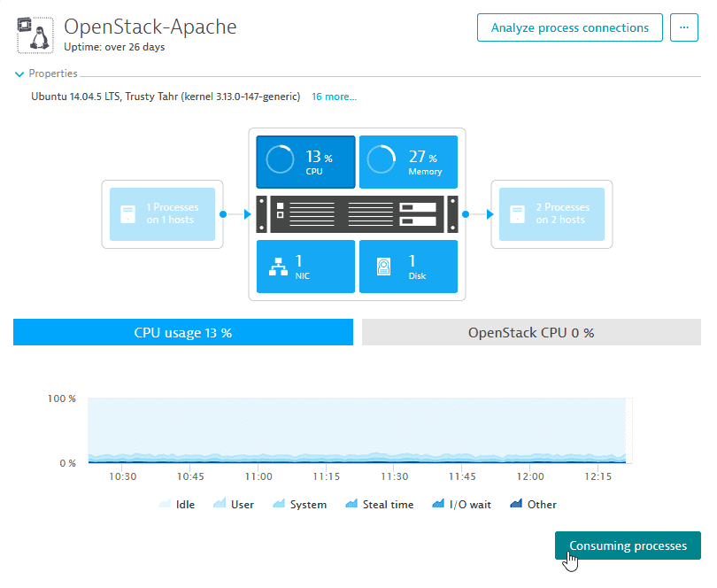Select the Disk tile
The height and width of the screenshot is (588, 717).
(408, 267)
